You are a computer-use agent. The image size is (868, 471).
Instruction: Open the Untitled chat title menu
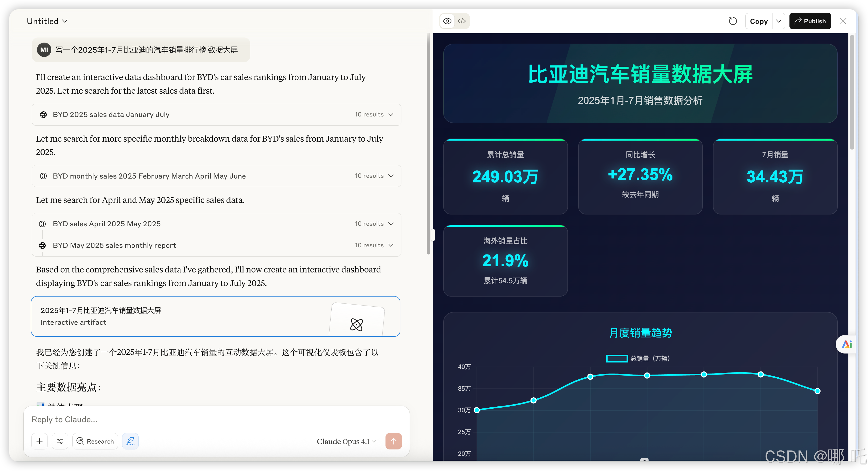(47, 21)
